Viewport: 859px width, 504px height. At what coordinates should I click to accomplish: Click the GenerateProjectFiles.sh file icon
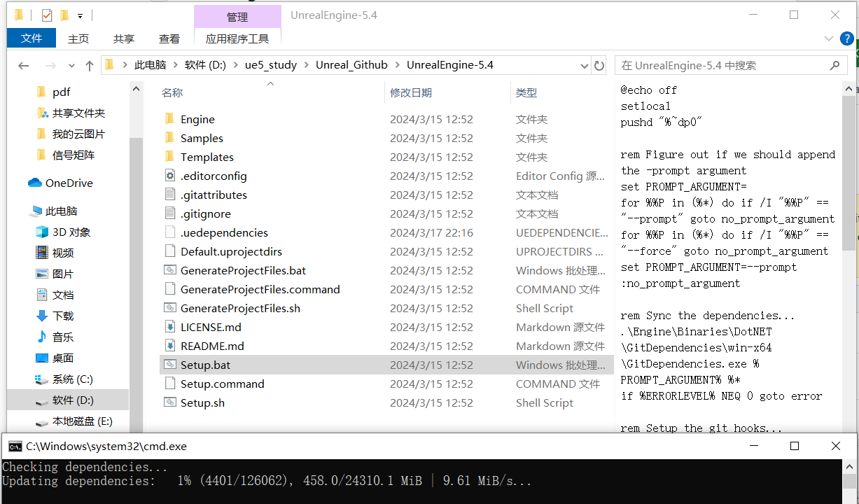[169, 308]
